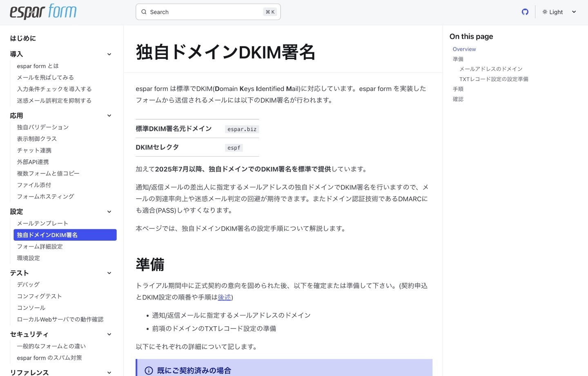588x376 pixels.
Task: Navigate to 外部API連携
Action: point(33,162)
